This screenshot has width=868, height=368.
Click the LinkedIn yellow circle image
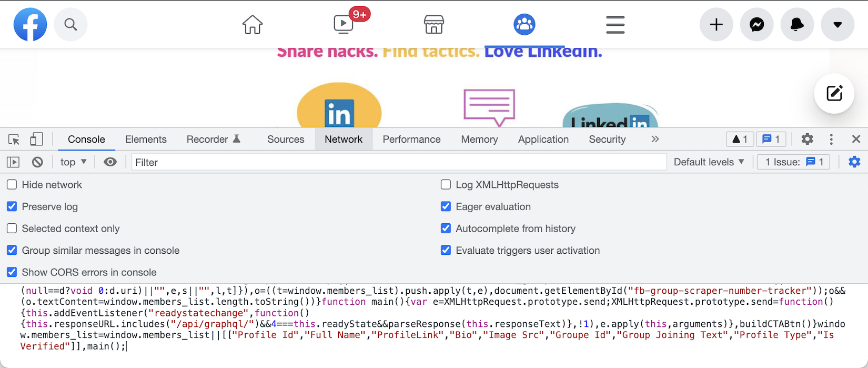[x=339, y=105]
